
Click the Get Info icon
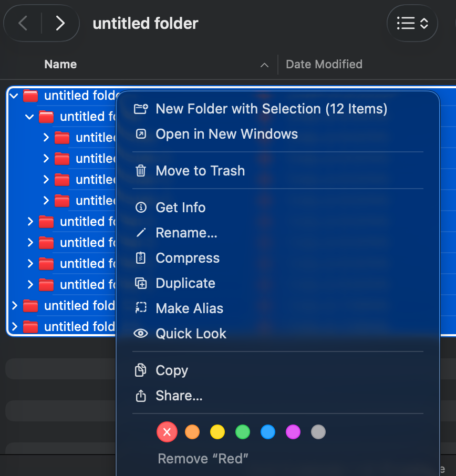tap(141, 208)
